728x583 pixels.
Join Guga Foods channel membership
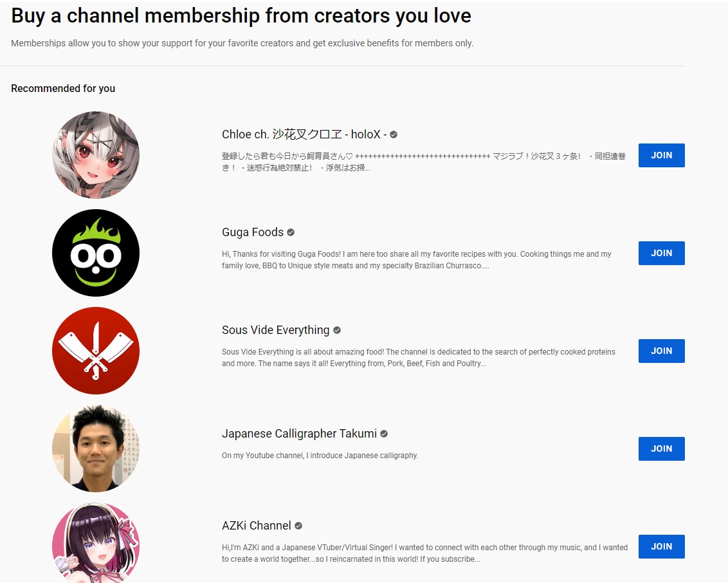click(661, 253)
